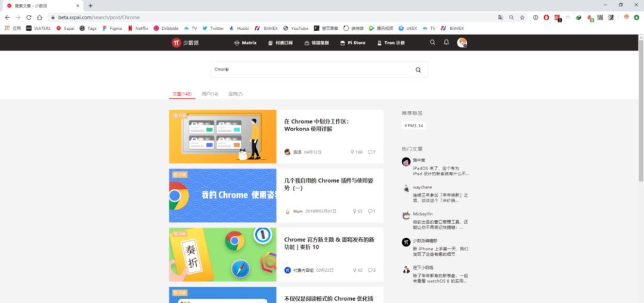Open article title 在 Chrome 中划分工作区
Image resolution: width=644 pixels, height=303 pixels.
point(316,125)
